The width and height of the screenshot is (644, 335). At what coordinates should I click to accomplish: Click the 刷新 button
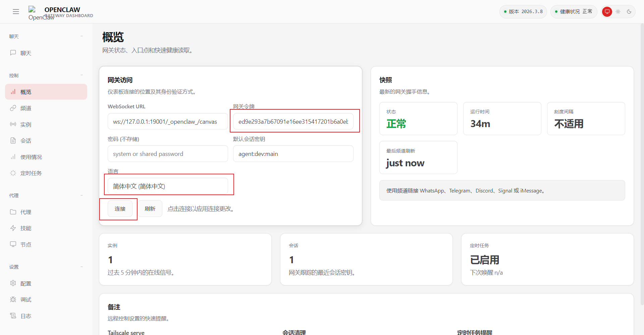(x=150, y=209)
